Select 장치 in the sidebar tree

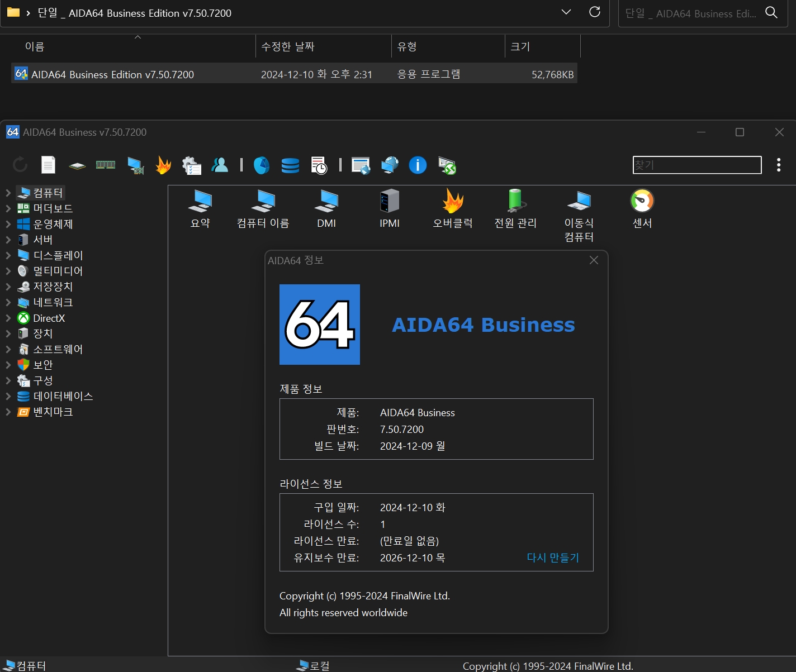[42, 333]
